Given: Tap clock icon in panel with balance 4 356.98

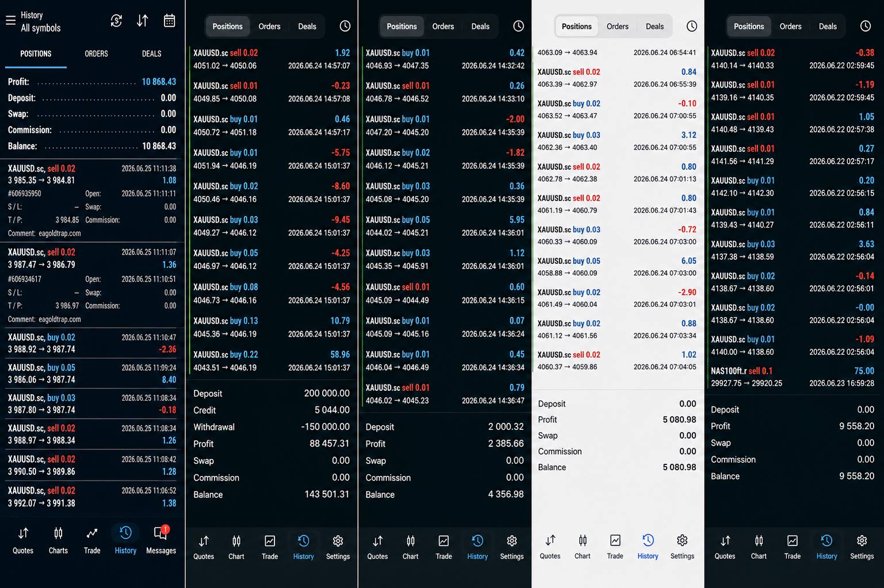Looking at the screenshot, I should point(519,26).
